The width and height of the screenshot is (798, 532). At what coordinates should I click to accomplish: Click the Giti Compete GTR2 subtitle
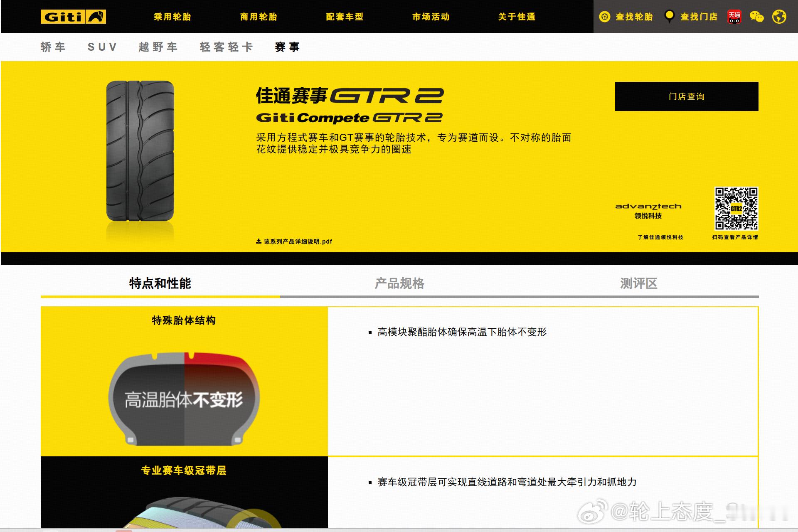click(x=349, y=118)
